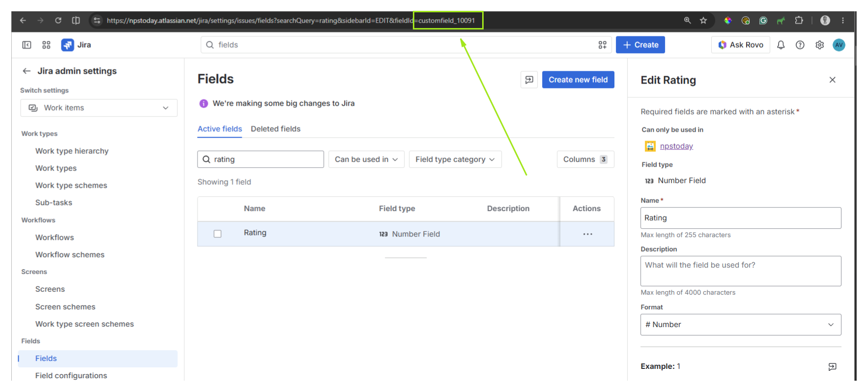Open Work type screen schemes
The height and width of the screenshot is (392, 868).
[x=85, y=324]
